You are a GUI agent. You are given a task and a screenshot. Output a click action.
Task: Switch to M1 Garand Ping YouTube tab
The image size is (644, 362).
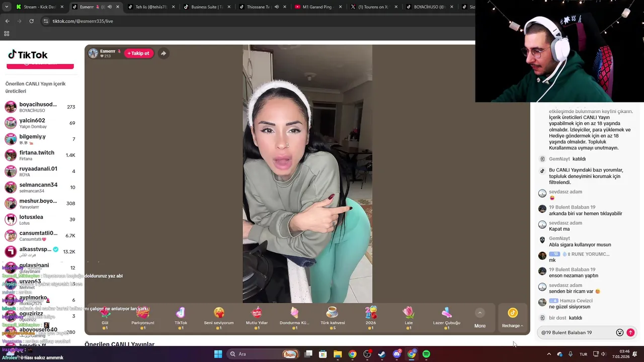pyautogui.click(x=318, y=7)
